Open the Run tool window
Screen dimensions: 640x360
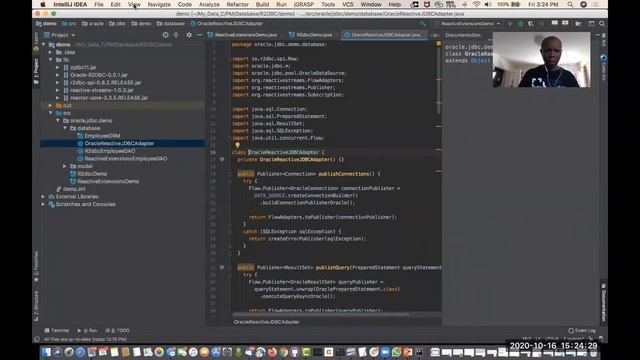tap(87, 330)
